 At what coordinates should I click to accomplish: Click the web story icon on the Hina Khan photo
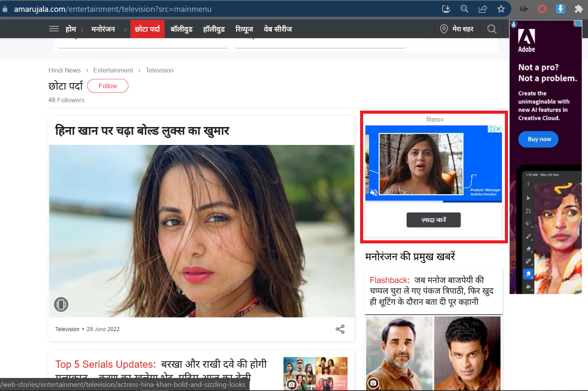(61, 304)
